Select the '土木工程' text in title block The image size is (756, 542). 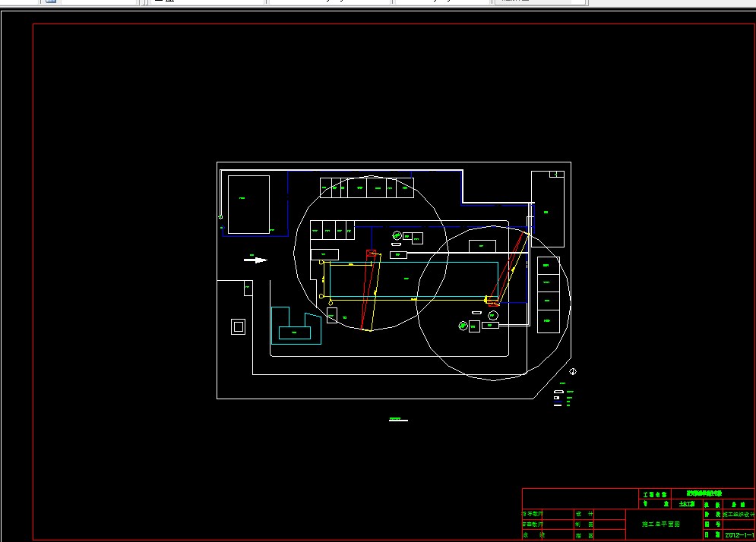687,504
